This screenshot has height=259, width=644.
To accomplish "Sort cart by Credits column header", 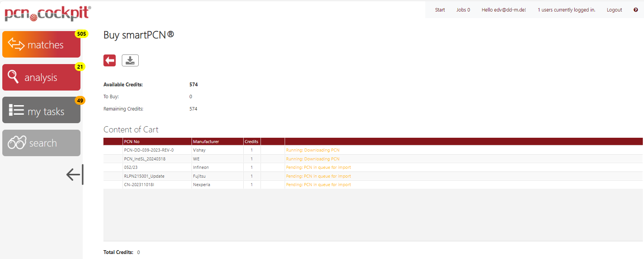I will [251, 142].
